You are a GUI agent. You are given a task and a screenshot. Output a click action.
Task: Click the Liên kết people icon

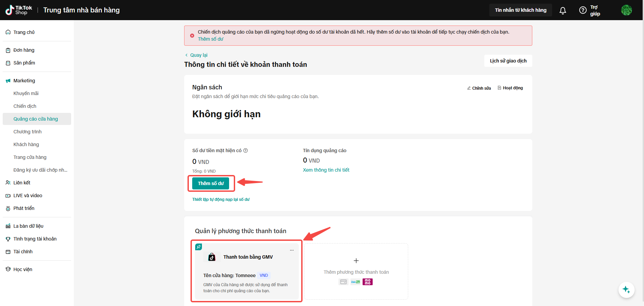coord(8,183)
